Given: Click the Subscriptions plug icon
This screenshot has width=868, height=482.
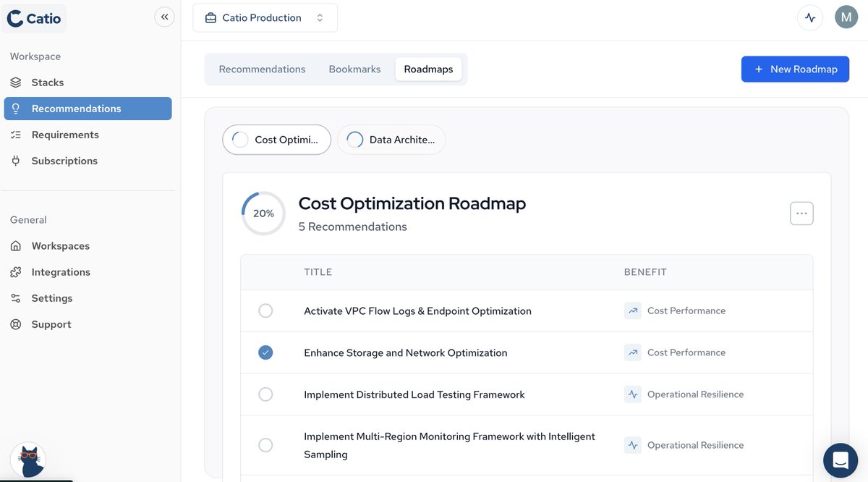Looking at the screenshot, I should [16, 161].
